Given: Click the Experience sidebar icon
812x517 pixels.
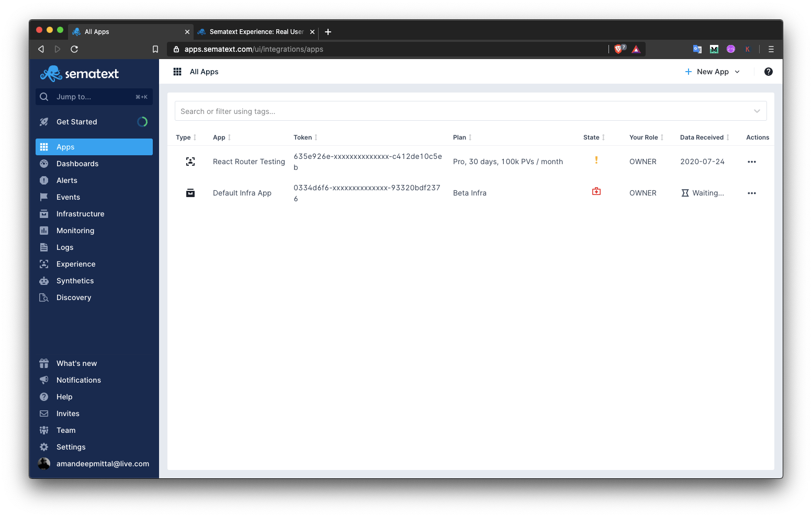Looking at the screenshot, I should (x=44, y=264).
